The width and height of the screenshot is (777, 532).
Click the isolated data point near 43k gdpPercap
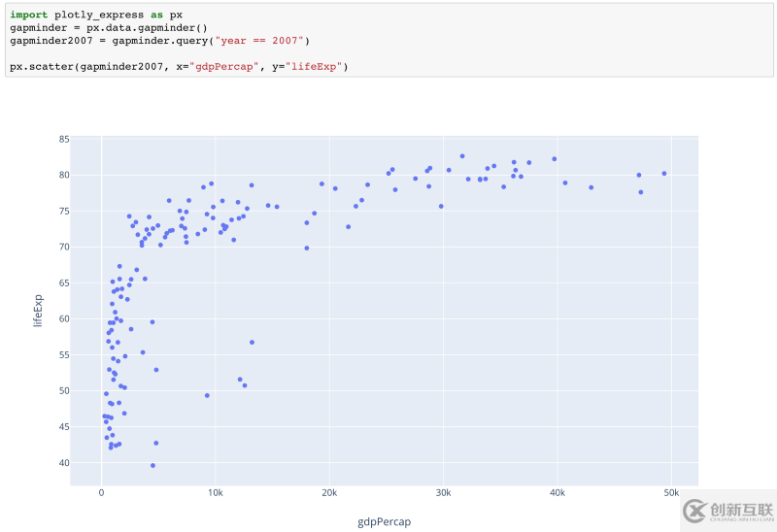click(591, 187)
